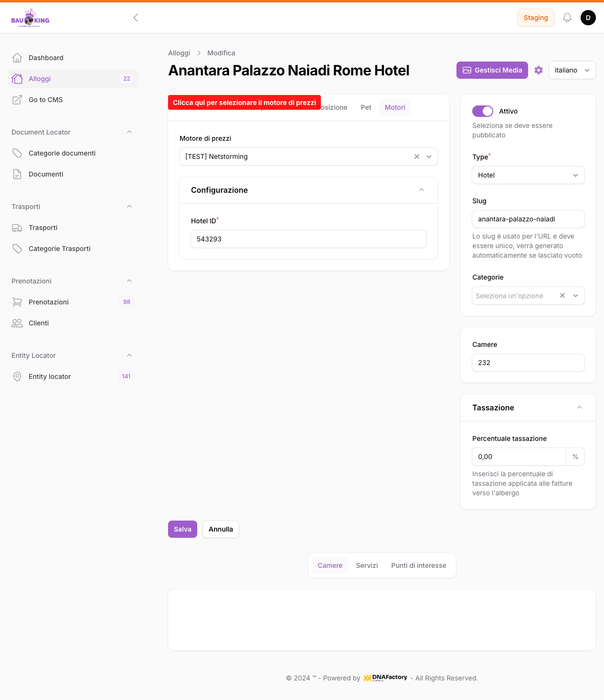Collapse the Document Locator sidebar group

coord(129,132)
